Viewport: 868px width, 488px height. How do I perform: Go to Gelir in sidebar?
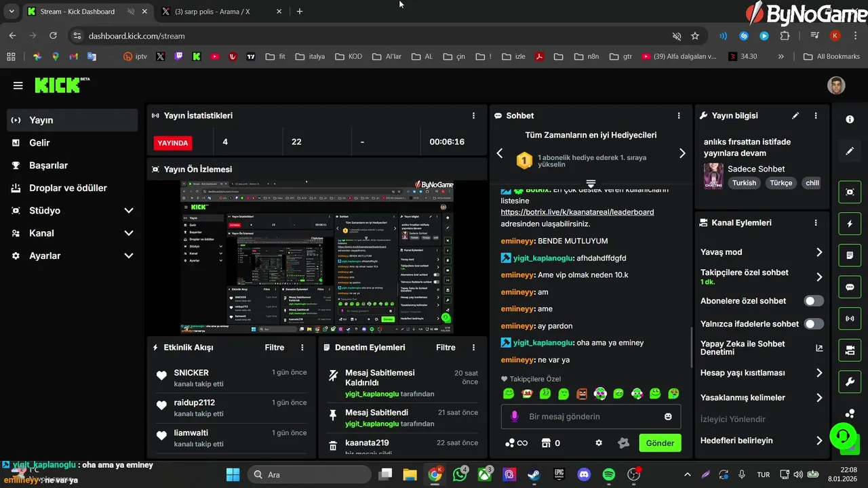click(x=73, y=142)
